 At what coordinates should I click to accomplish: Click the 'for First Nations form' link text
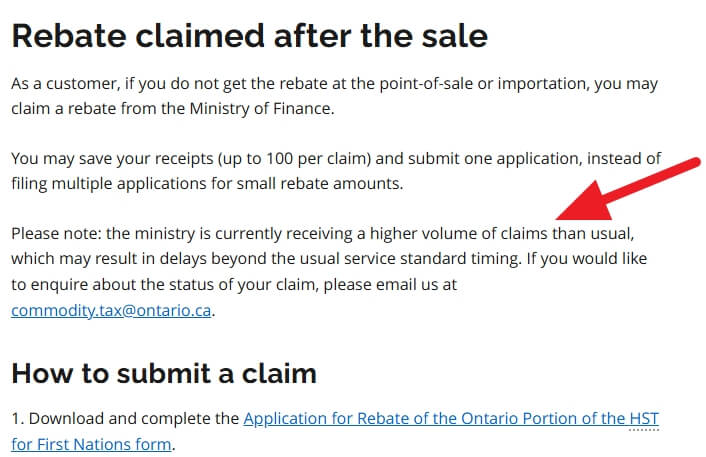[91, 444]
